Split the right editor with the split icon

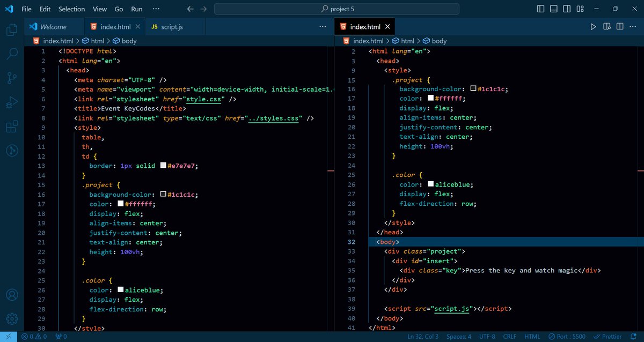coord(620,26)
